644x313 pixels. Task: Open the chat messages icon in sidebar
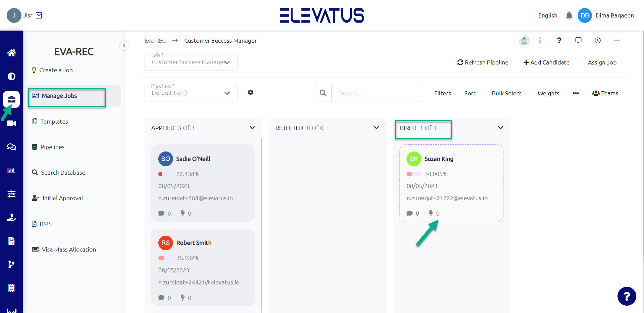[11, 147]
